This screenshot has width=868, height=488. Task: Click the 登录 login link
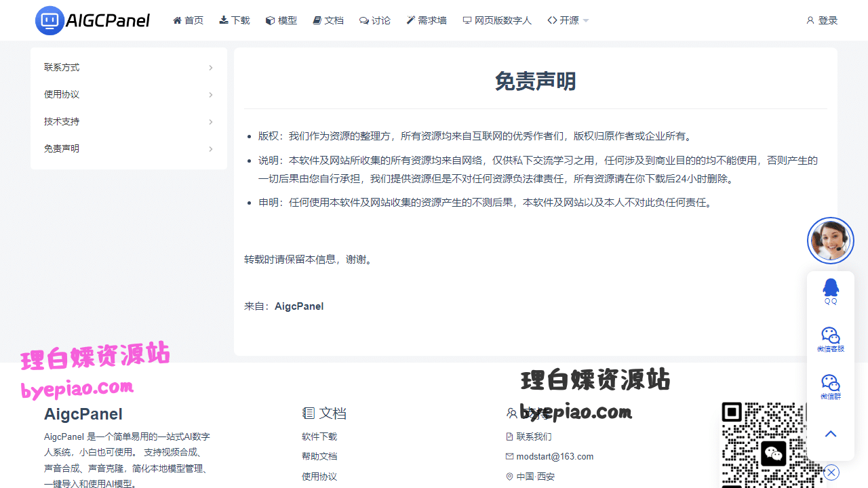822,20
